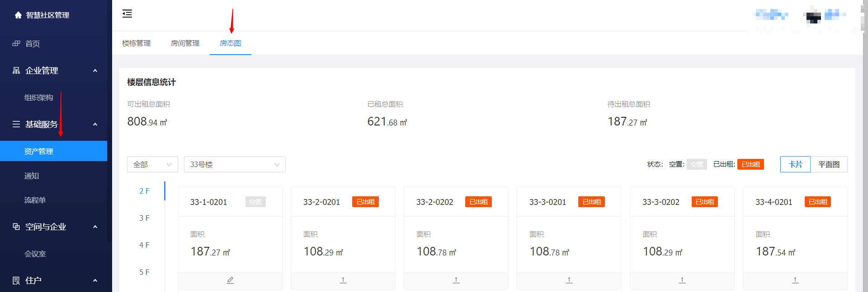Open the 全部 status filter dropdown
Viewport: 868px width, 292px height.
(x=152, y=164)
